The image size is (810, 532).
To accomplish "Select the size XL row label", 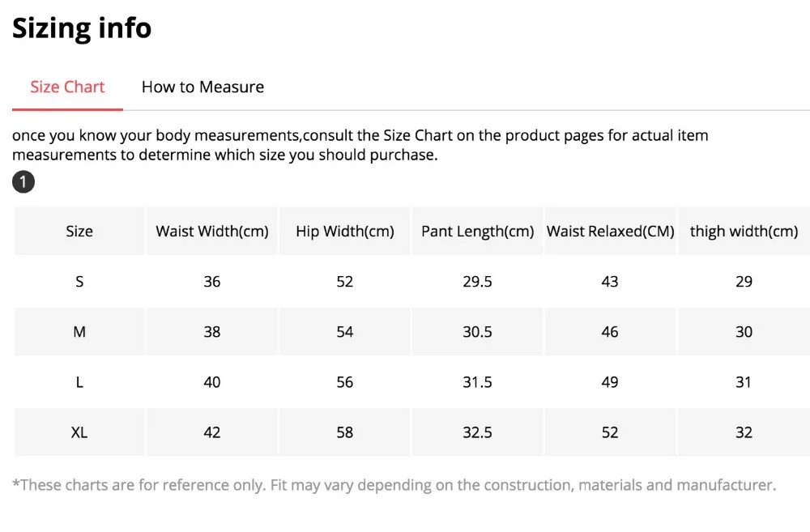I will [79, 432].
